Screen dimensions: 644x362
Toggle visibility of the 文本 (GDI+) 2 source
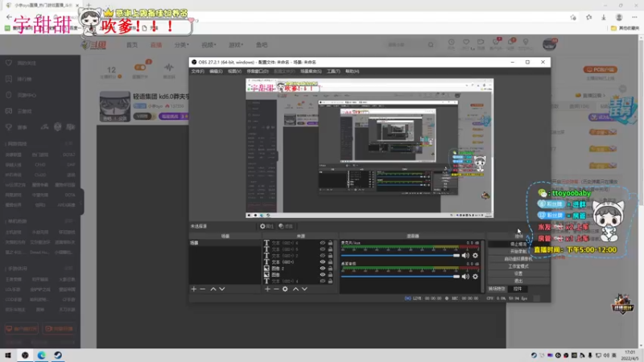pos(323,255)
